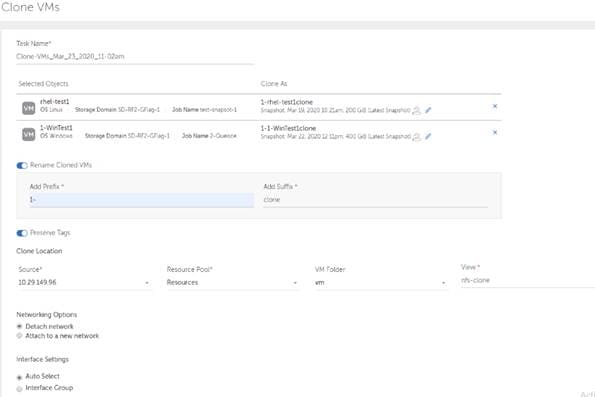Click the Add Suffix field containing clone
Image resolution: width=595 pixels, height=397 pixels.
(376, 200)
